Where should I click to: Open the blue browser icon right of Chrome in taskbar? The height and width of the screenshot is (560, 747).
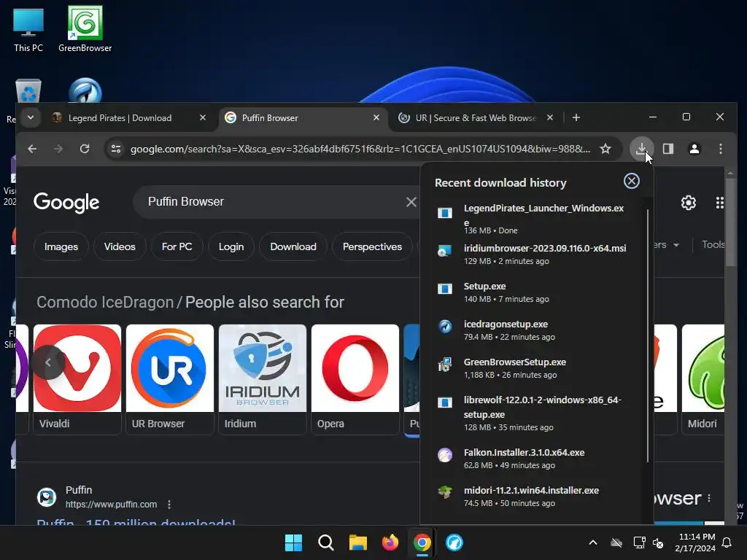coord(454,542)
